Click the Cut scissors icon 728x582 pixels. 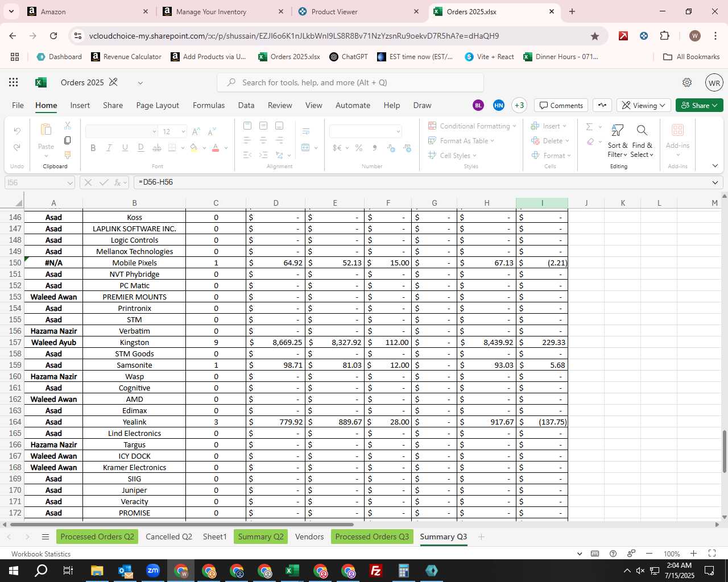click(x=67, y=125)
